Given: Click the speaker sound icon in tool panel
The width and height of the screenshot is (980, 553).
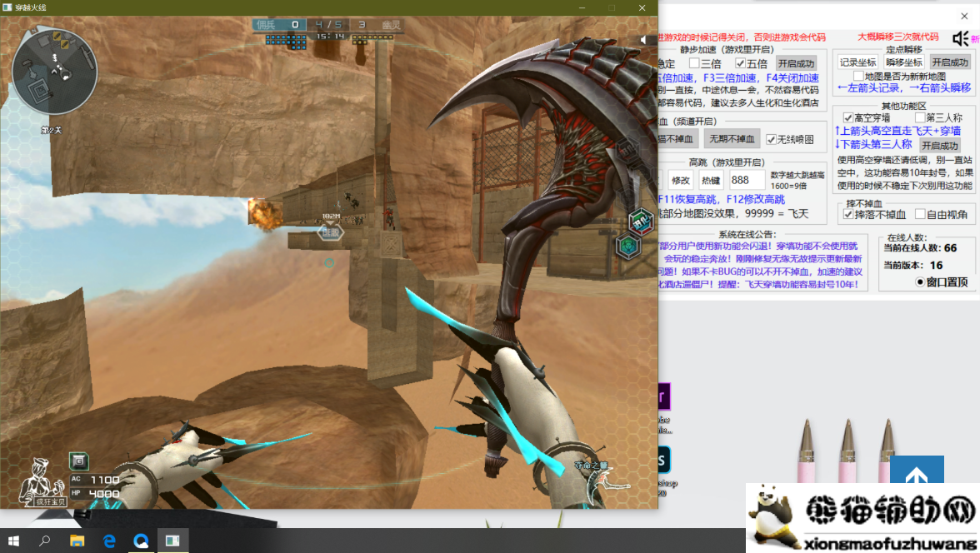Looking at the screenshot, I should coord(960,38).
